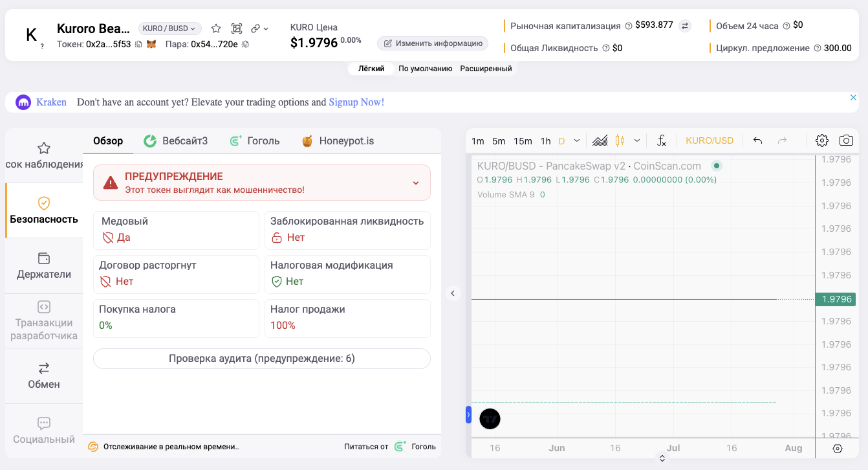Open the chart interval dropdown arrow

[577, 140]
